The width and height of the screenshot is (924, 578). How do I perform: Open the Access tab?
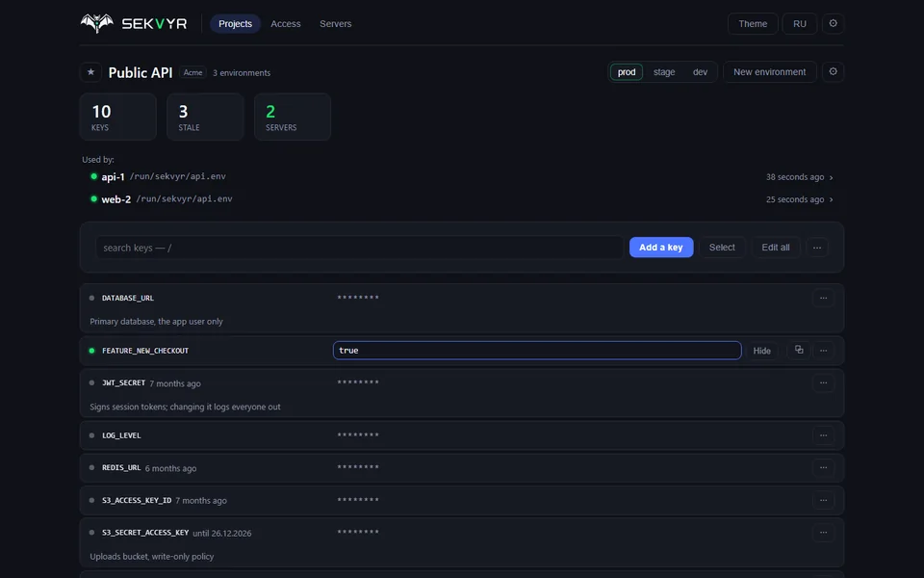(286, 23)
